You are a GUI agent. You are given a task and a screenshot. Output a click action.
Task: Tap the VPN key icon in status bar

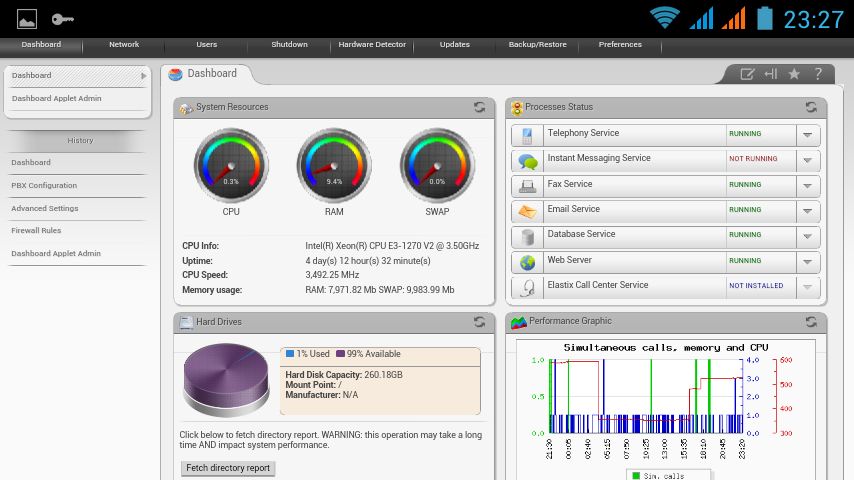pos(63,20)
